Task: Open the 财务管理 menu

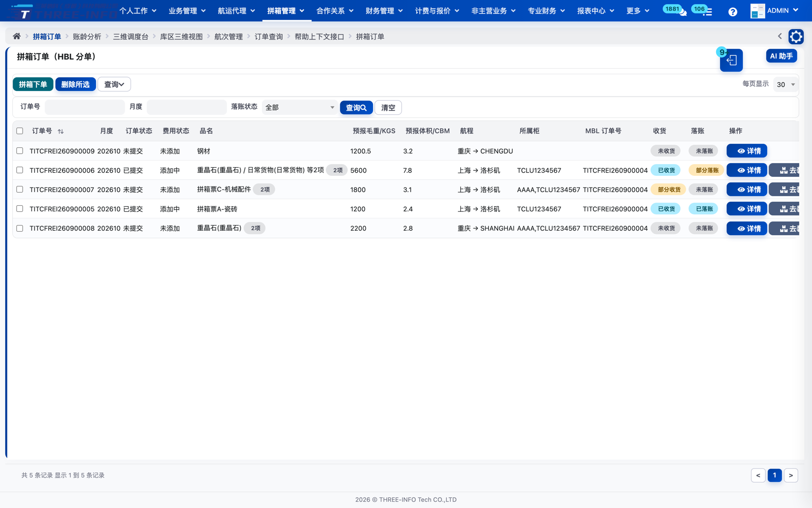Action: (x=384, y=11)
